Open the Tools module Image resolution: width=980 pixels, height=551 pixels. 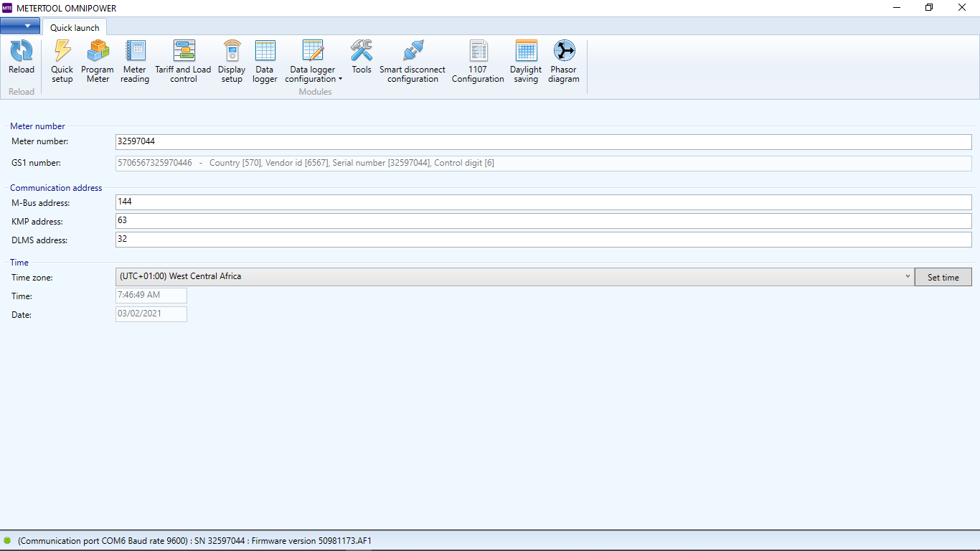[362, 57]
